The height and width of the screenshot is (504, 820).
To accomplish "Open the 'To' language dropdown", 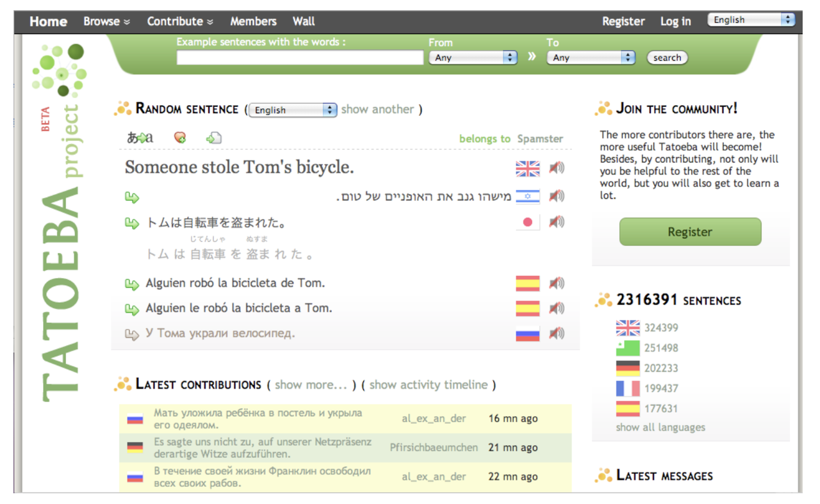I will (591, 58).
